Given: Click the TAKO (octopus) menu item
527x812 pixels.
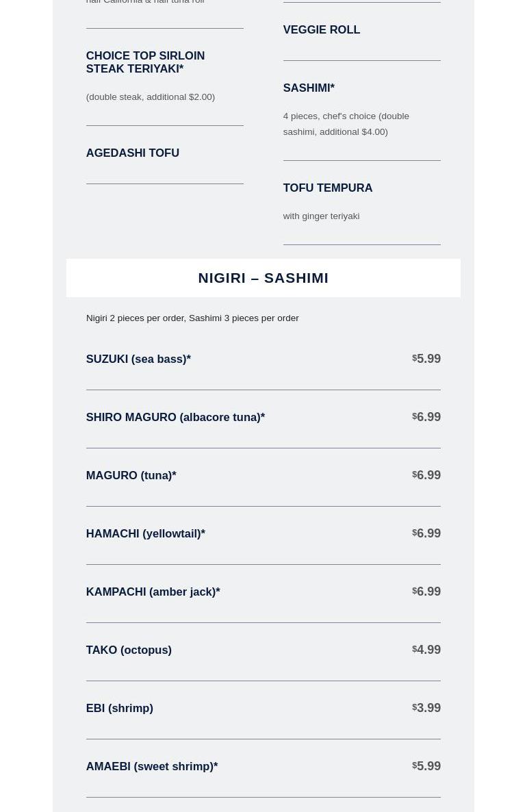Looking at the screenshot, I should click(x=129, y=650).
